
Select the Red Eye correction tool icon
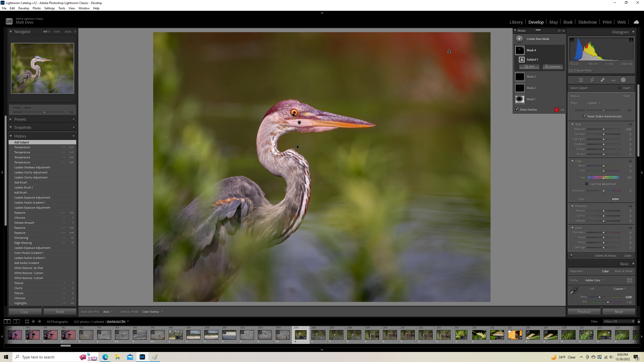(613, 80)
